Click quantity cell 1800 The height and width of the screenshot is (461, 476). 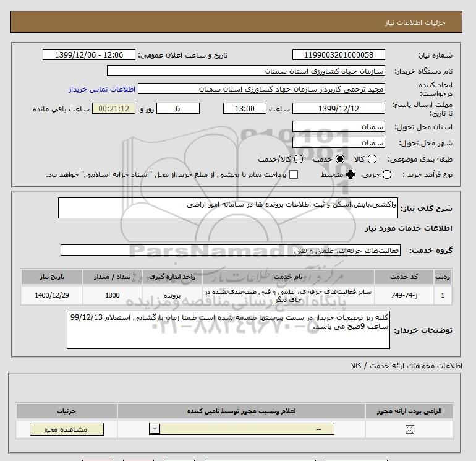[113, 295]
